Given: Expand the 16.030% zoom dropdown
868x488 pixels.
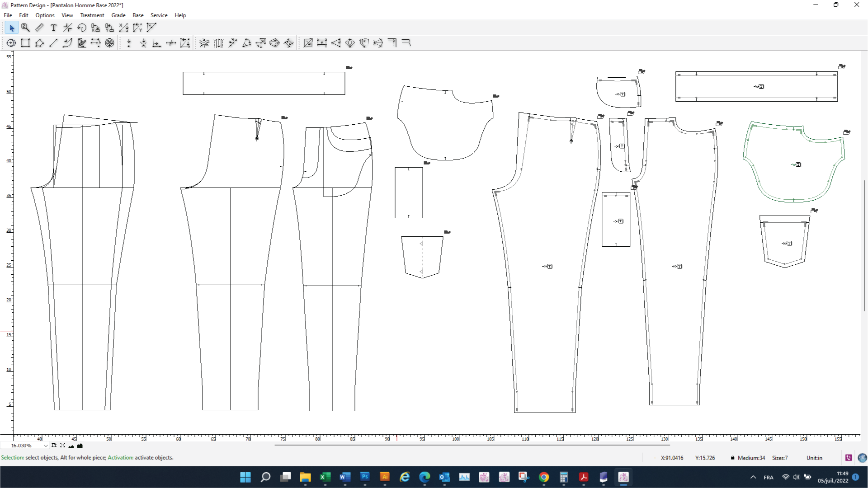Looking at the screenshot, I should click(46, 446).
